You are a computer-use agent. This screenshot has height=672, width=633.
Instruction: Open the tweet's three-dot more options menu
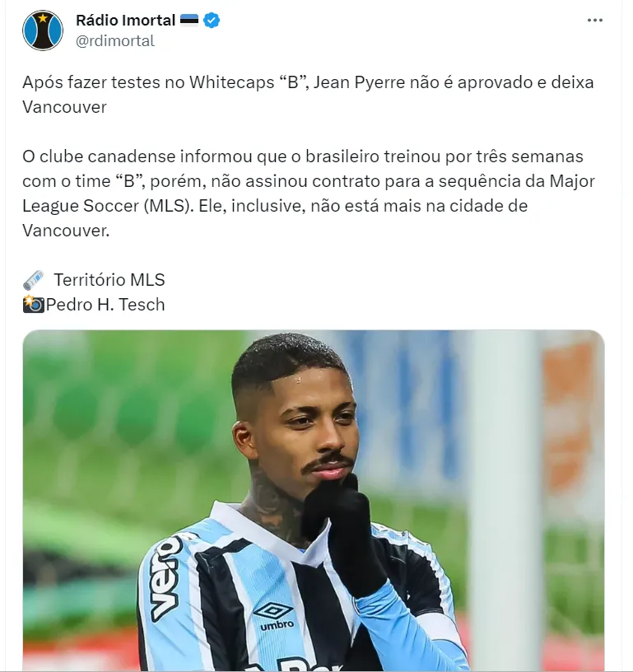tap(595, 20)
